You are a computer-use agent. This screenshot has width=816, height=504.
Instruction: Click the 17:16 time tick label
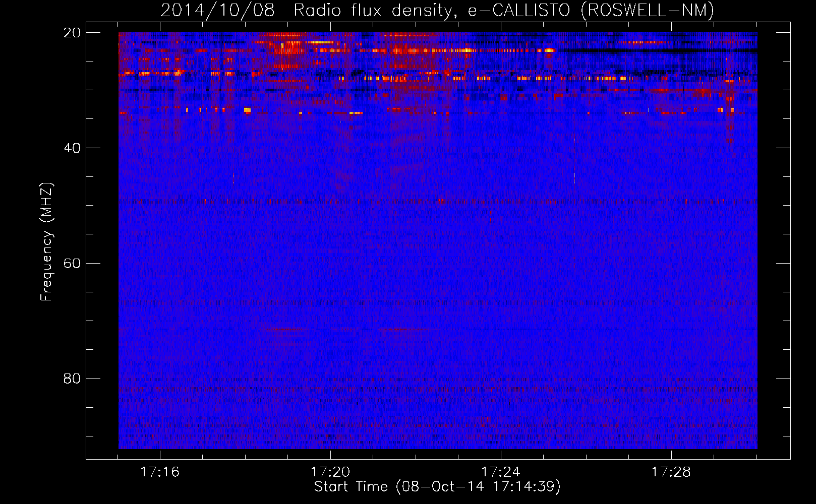160,472
